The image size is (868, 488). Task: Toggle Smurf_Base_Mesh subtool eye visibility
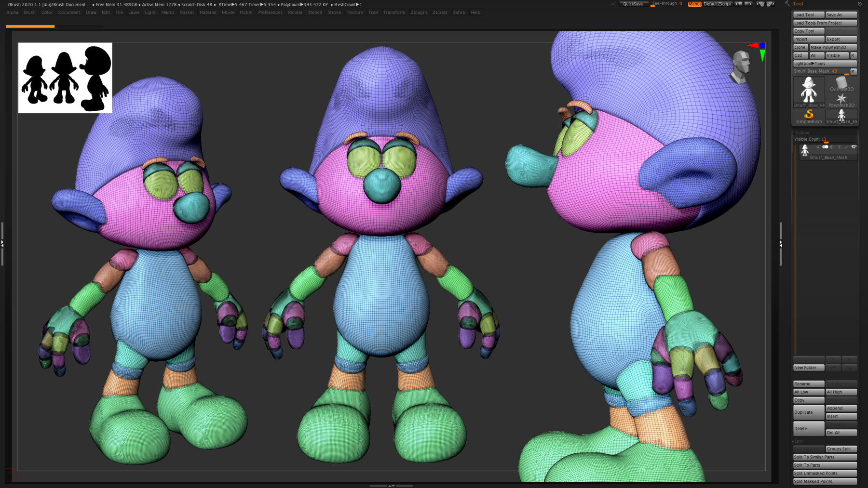click(854, 147)
